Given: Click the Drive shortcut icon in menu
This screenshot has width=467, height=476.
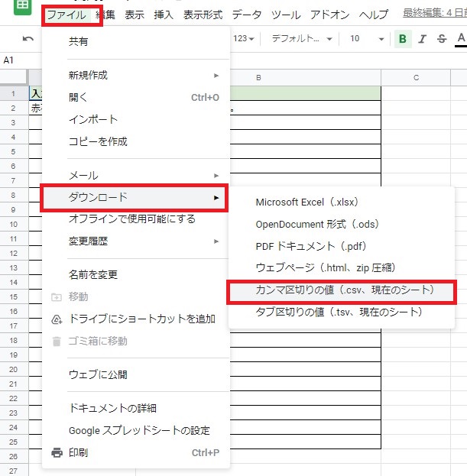Looking at the screenshot, I should tap(57, 319).
